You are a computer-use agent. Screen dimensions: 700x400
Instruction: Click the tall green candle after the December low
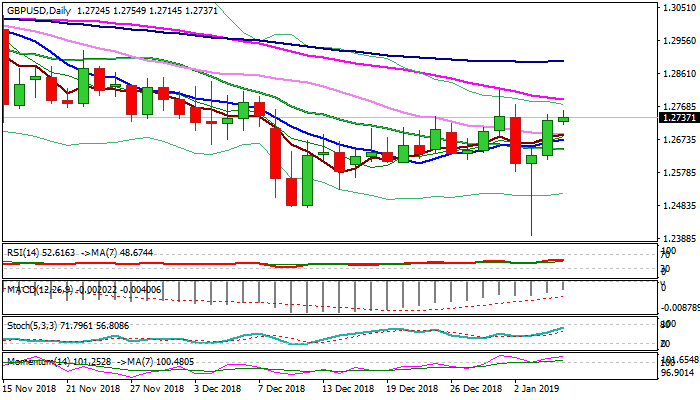[307, 179]
